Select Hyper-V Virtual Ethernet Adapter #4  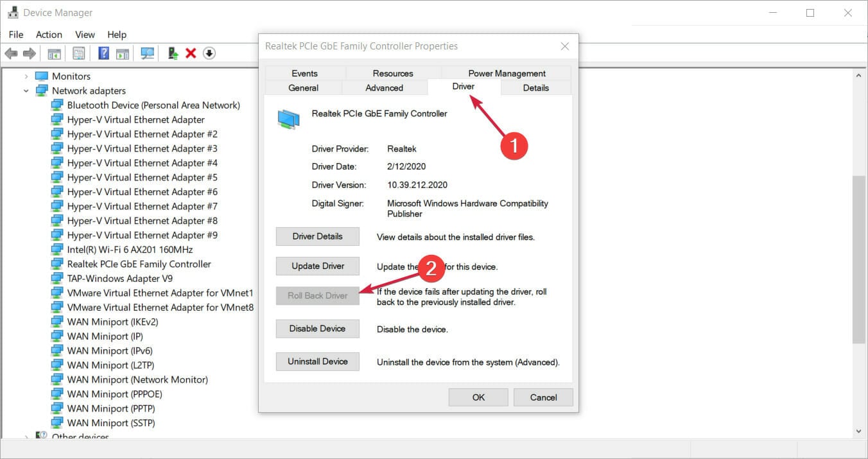pos(142,163)
